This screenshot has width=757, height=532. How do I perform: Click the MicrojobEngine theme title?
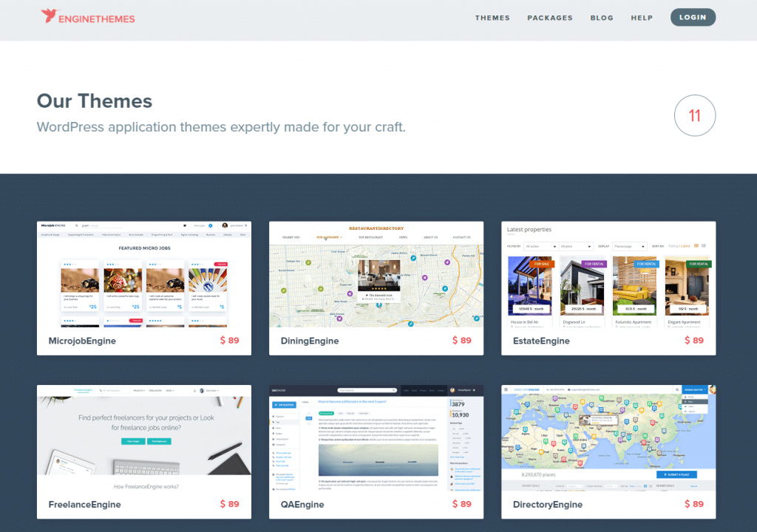pos(82,341)
